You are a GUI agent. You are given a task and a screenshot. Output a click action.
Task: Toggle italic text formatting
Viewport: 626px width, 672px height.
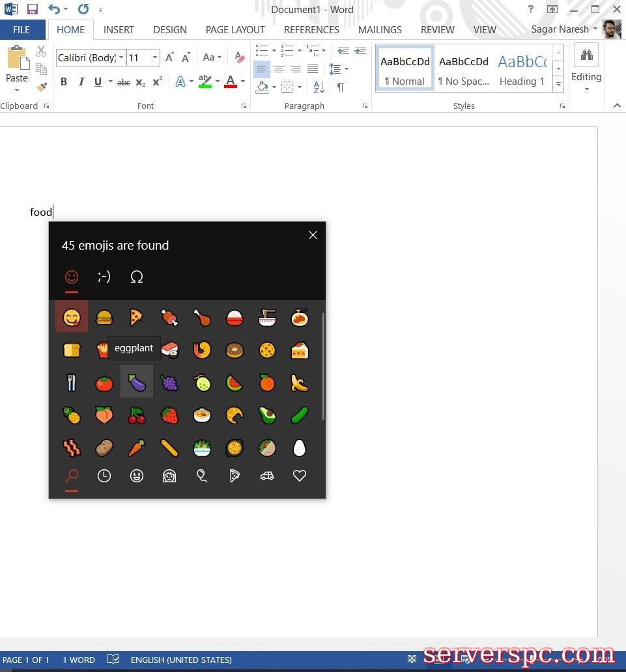coord(81,82)
